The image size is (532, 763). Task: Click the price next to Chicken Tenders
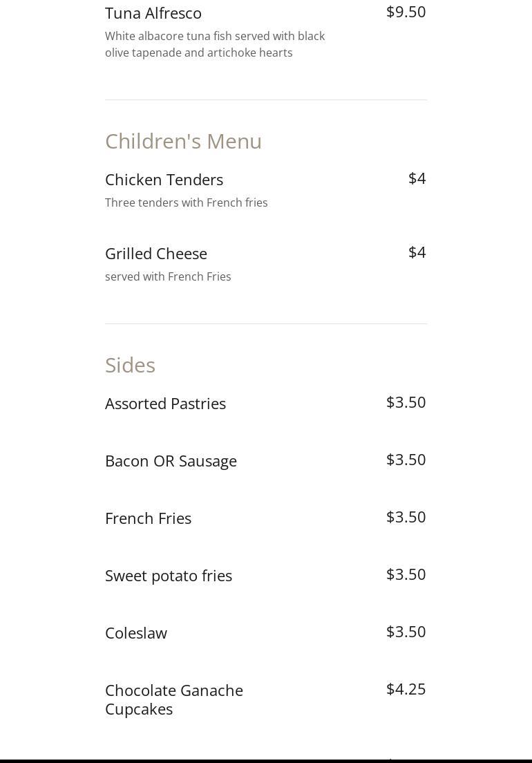[417, 178]
